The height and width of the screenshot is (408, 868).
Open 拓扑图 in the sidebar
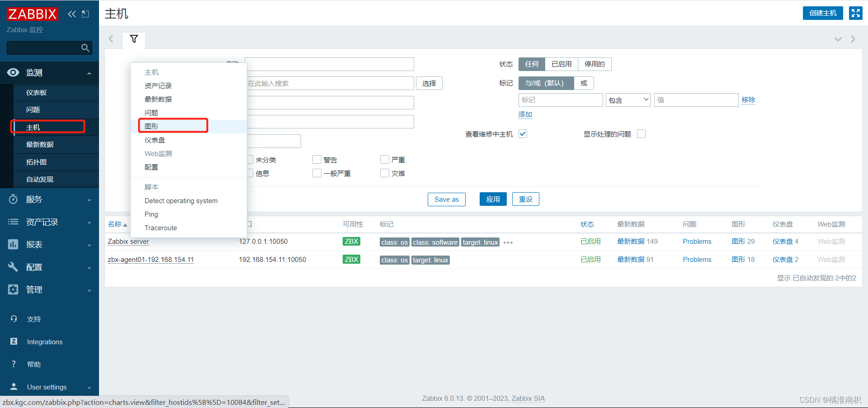tap(56, 162)
